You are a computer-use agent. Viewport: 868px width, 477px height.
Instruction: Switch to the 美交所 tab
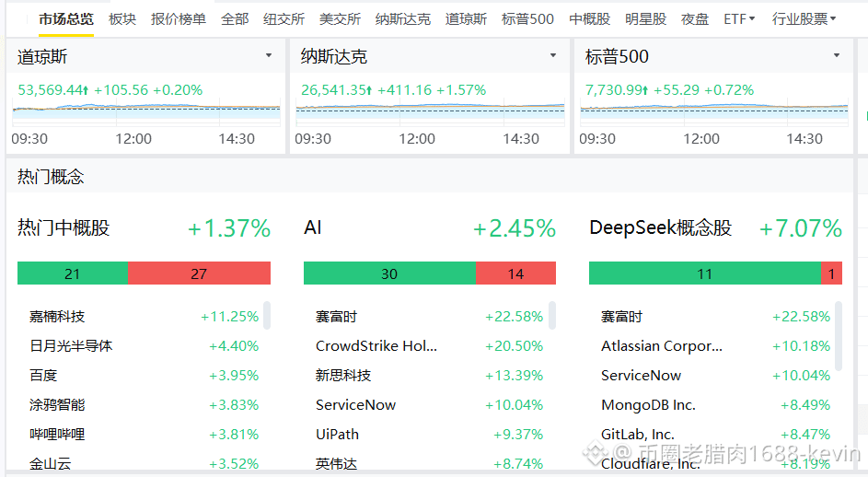click(x=340, y=19)
